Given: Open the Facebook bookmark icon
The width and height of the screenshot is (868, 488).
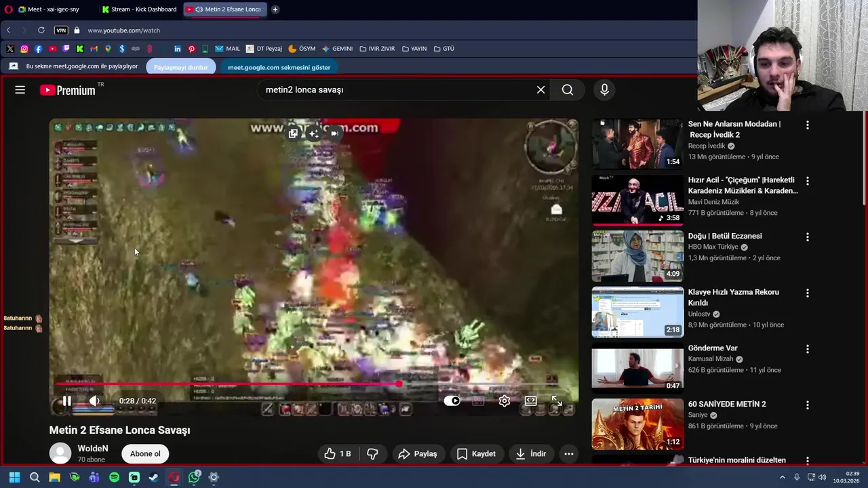Looking at the screenshot, I should (38, 49).
